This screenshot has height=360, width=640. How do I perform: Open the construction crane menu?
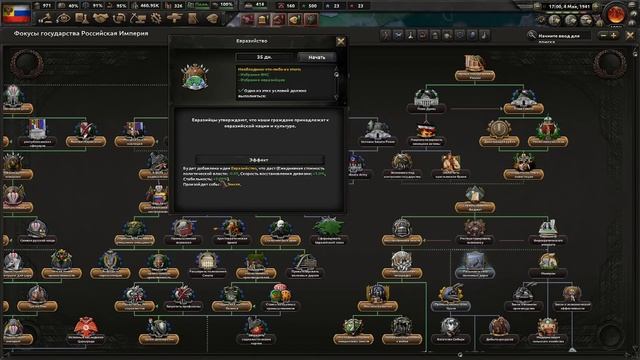(x=138, y=18)
